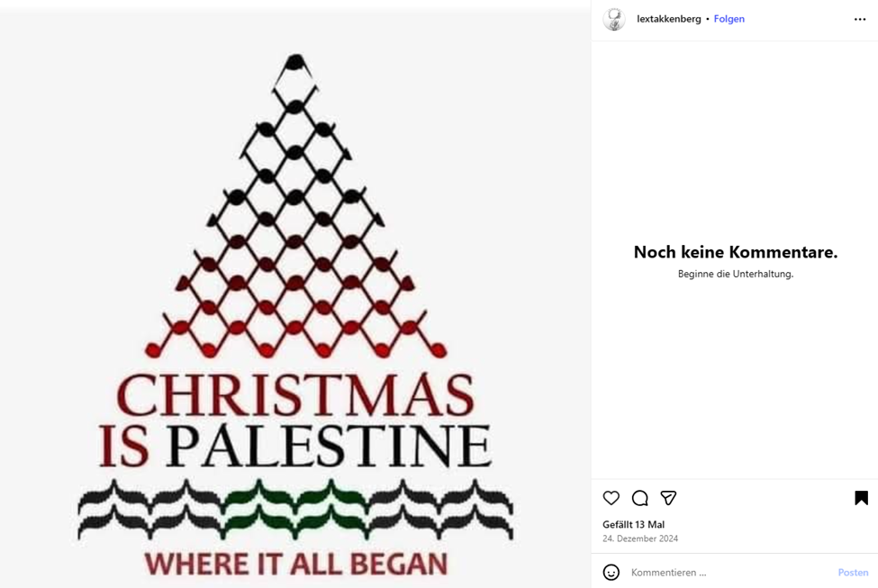Open the emoji picker smiley icon
The width and height of the screenshot is (878, 588).
point(611,572)
